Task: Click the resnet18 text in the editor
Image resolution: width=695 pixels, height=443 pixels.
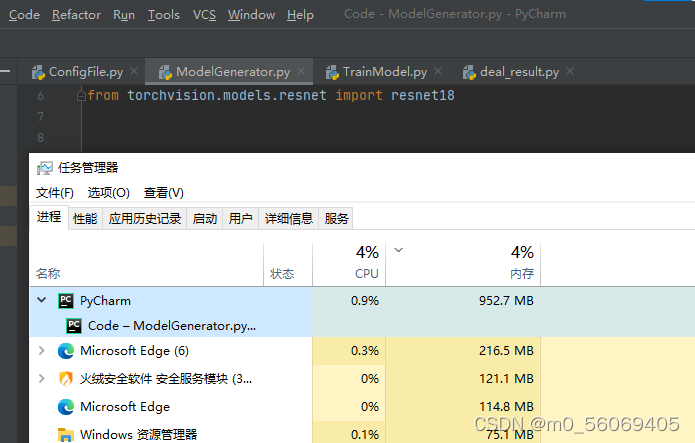Action: point(422,95)
